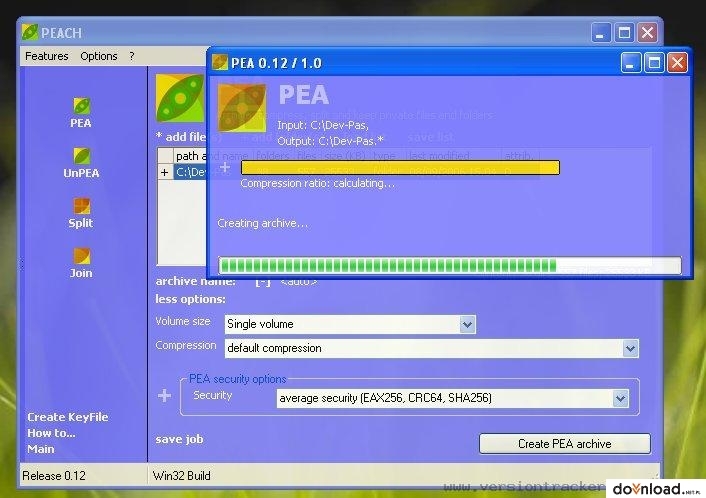Image resolution: width=706 pixels, height=498 pixels.
Task: Open the PEA tool in sidebar
Action: [x=81, y=113]
